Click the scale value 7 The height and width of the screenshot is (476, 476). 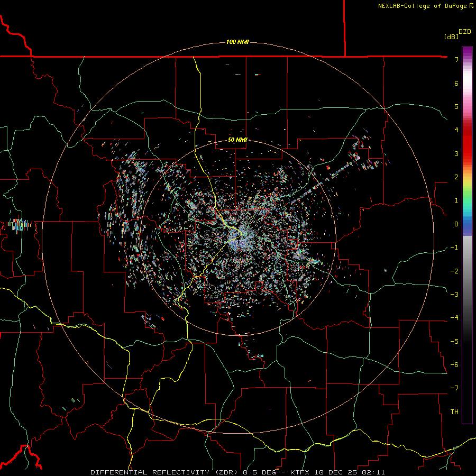(x=456, y=59)
